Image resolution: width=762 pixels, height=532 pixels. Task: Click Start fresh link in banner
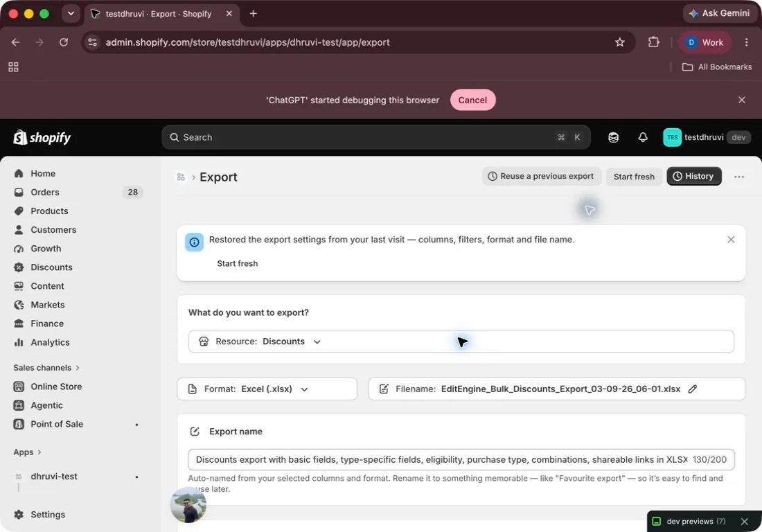pyautogui.click(x=237, y=263)
